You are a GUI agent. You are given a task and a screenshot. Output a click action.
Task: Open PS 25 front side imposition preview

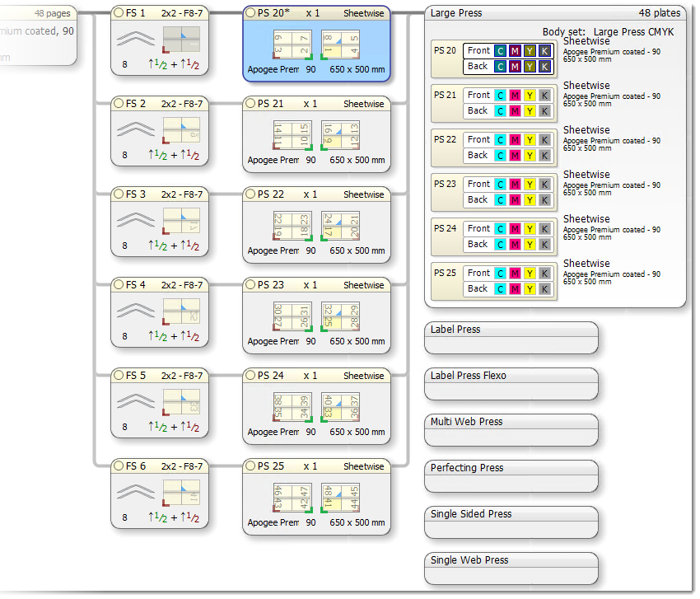pyautogui.click(x=292, y=498)
